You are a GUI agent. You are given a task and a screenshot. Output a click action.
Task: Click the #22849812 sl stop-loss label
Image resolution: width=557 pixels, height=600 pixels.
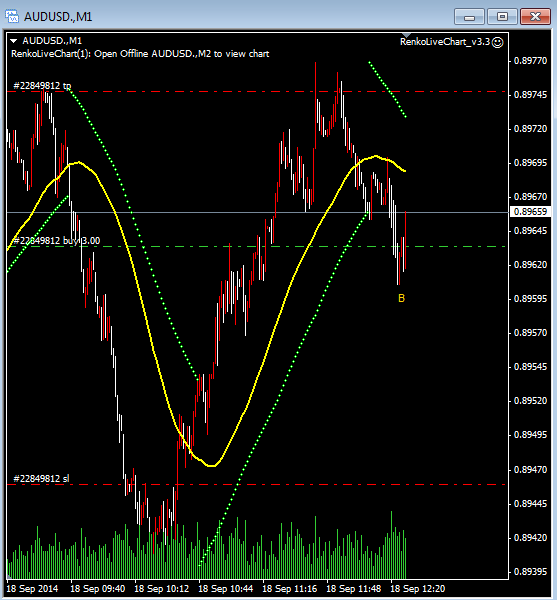coord(41,479)
